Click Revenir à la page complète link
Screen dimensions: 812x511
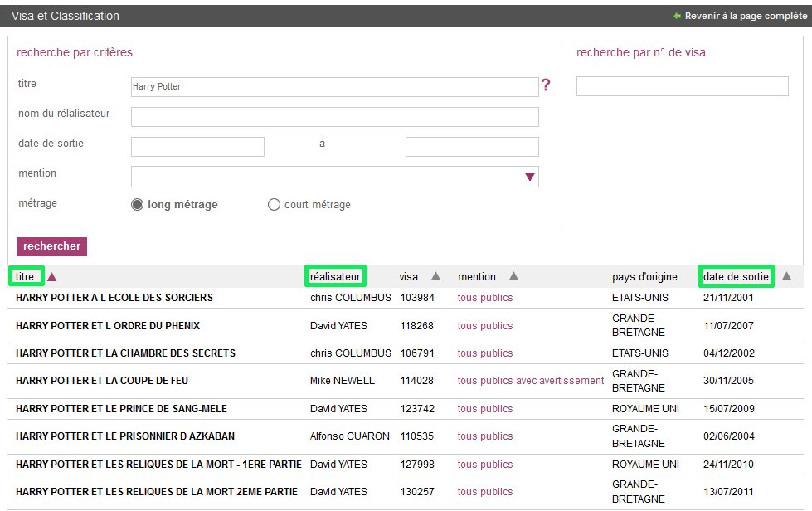(746, 16)
